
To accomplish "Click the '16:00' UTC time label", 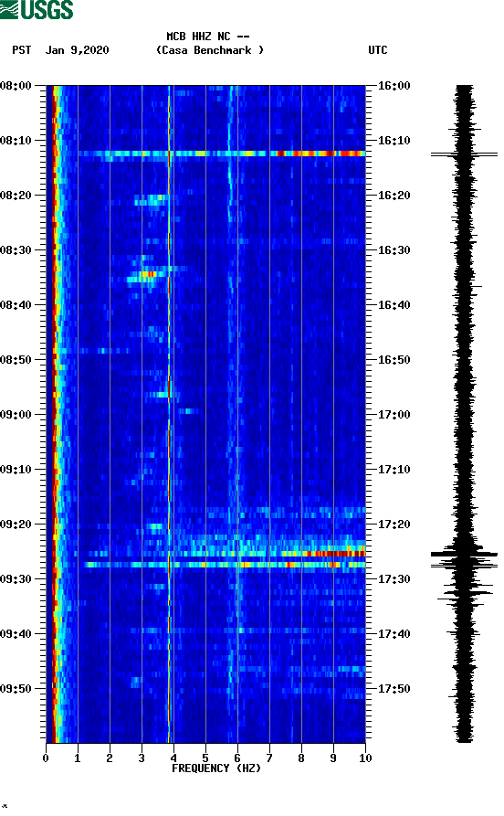I will tap(394, 85).
